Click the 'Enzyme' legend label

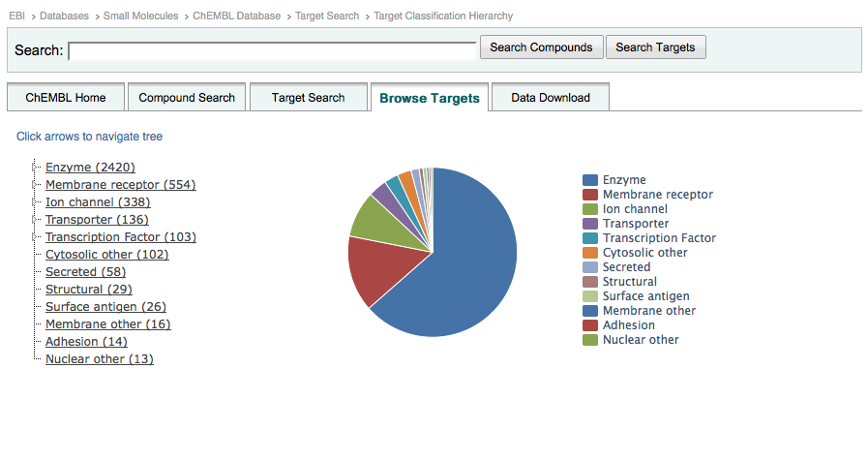coord(624,180)
